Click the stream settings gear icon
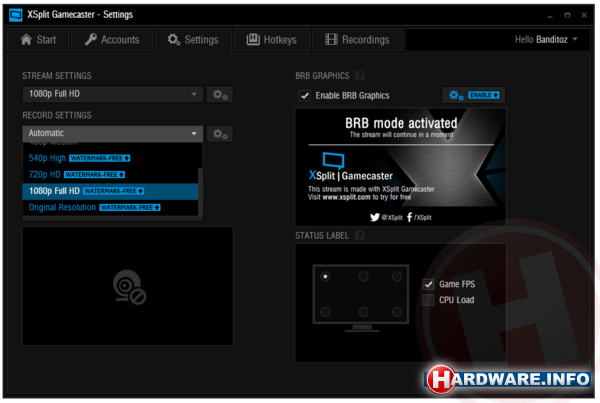600x403 pixels. point(220,94)
